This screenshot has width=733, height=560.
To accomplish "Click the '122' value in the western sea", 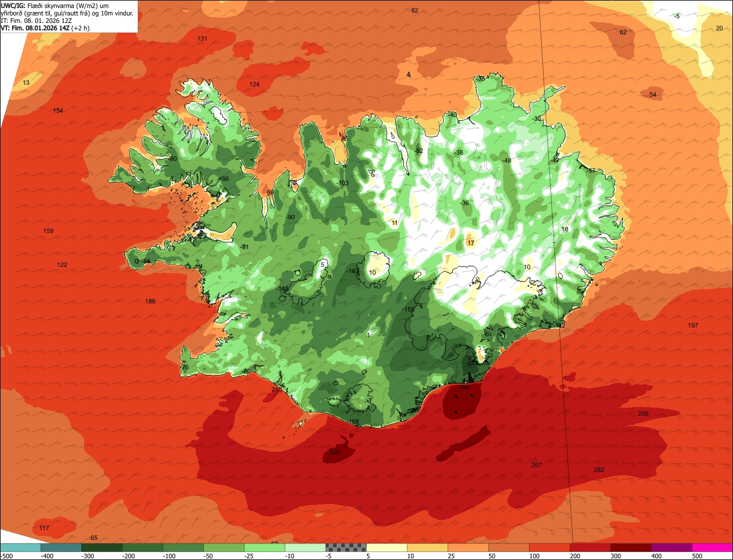I will pos(62,265).
